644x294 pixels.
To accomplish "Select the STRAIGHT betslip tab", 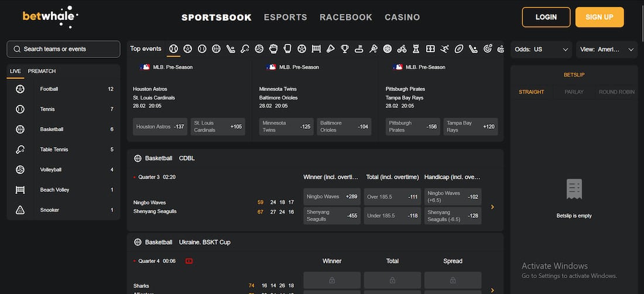I will [x=532, y=92].
